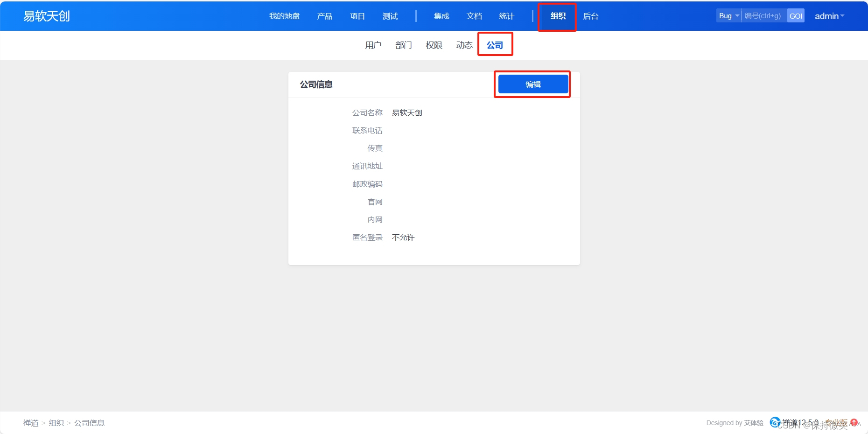
Task: Open the 我的地盘 menu
Action: point(284,16)
